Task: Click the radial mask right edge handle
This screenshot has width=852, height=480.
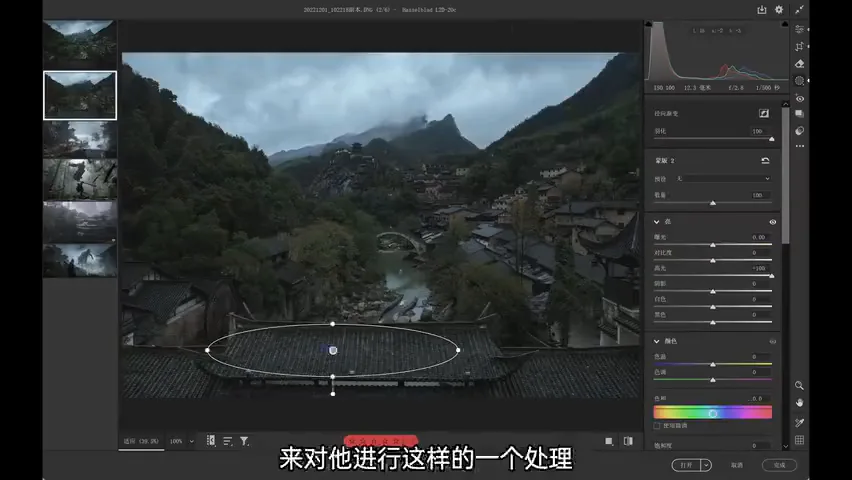Action: (x=458, y=350)
